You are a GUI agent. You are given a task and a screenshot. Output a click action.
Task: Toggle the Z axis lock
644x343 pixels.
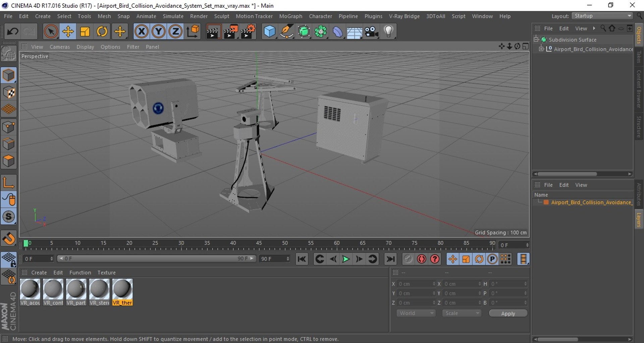(x=175, y=32)
